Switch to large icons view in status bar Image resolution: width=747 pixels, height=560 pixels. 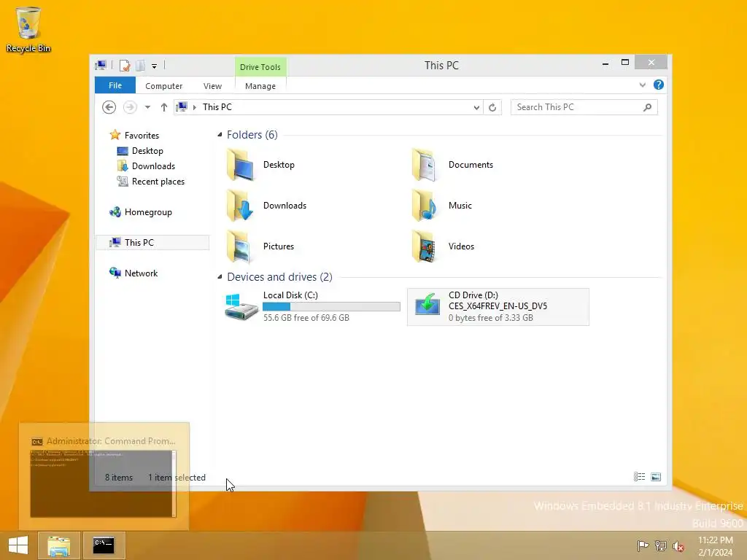point(656,477)
